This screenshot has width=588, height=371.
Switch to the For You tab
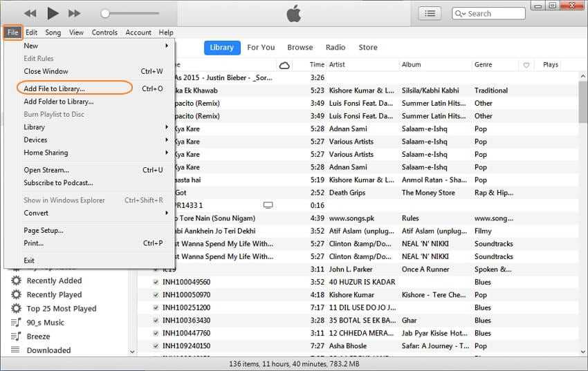coord(261,48)
